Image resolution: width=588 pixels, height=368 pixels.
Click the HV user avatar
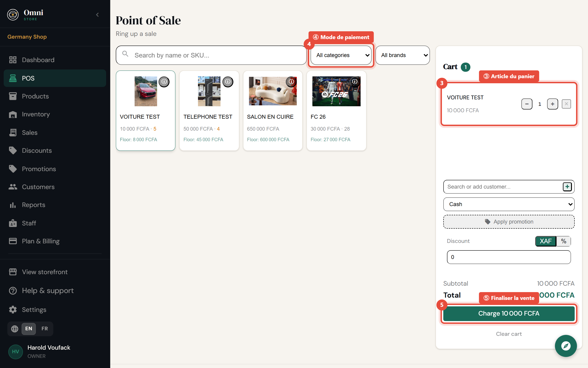tap(16, 351)
